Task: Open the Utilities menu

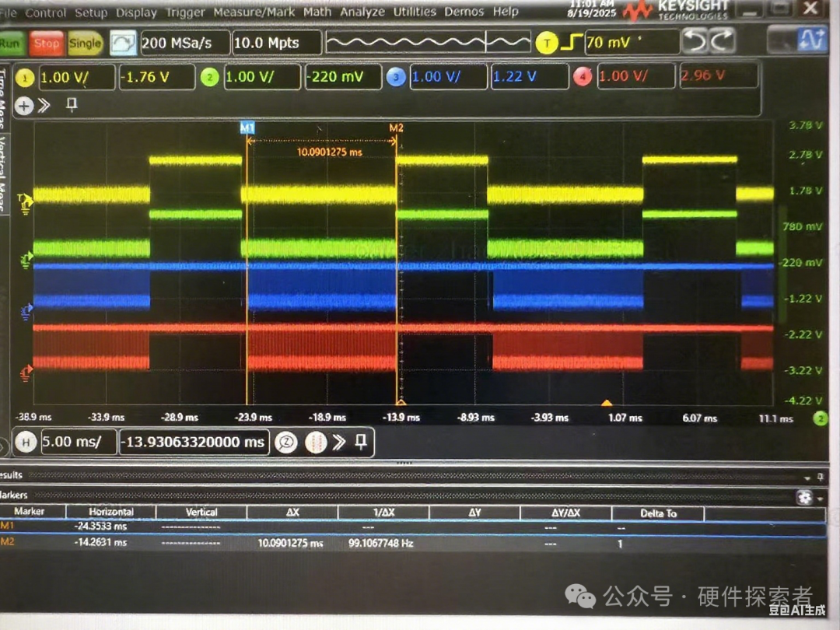Action: [415, 11]
